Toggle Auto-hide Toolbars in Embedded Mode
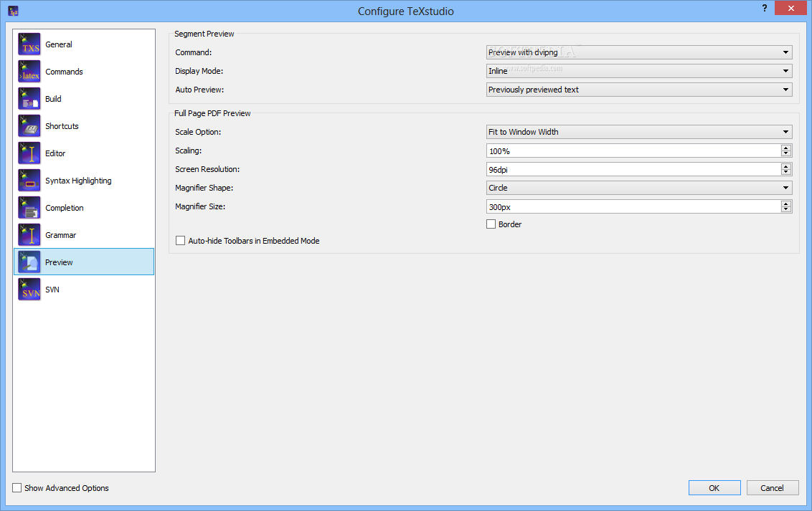The height and width of the screenshot is (511, 812). click(180, 241)
